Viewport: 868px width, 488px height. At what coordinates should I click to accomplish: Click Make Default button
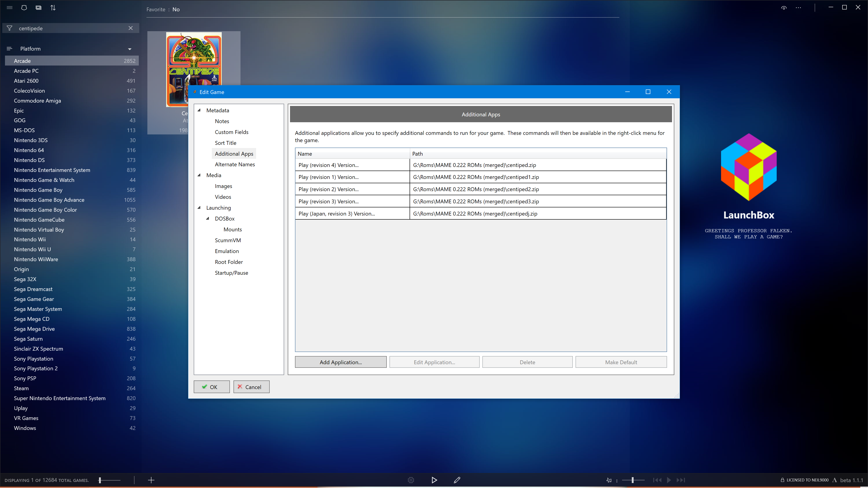pyautogui.click(x=621, y=362)
